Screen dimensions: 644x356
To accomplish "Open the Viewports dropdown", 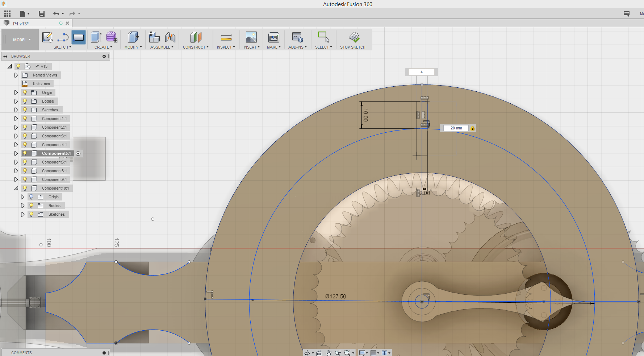I will [386, 353].
